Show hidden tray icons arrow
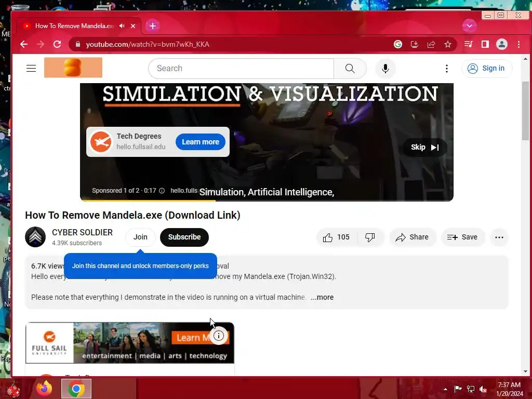 click(x=445, y=389)
